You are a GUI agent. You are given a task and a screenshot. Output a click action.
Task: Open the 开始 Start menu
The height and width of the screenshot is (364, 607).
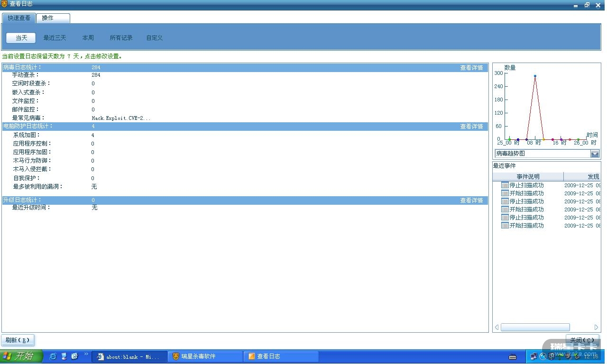point(21,356)
